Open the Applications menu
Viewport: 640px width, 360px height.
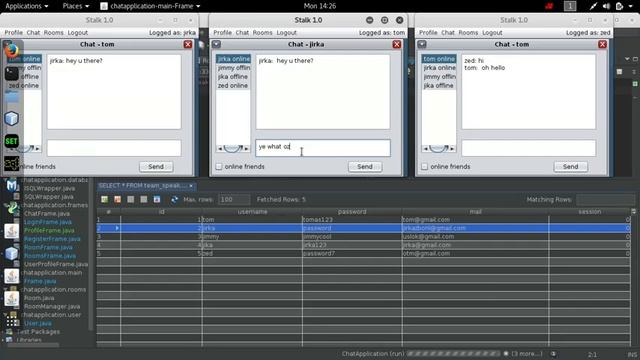click(x=27, y=6)
